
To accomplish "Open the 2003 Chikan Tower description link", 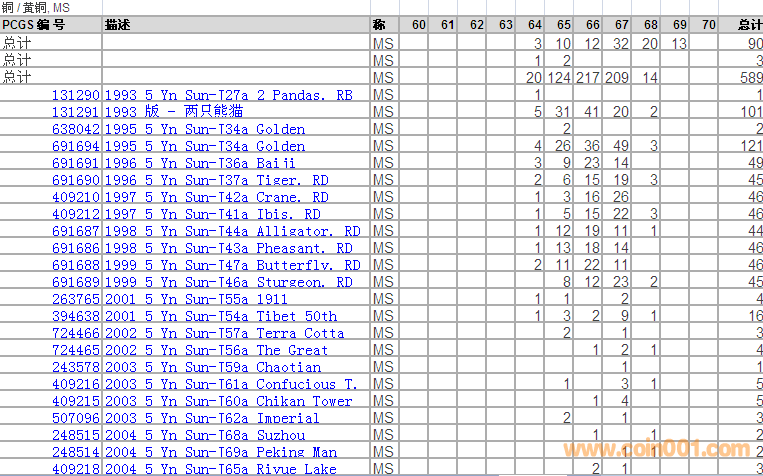I will tap(228, 401).
